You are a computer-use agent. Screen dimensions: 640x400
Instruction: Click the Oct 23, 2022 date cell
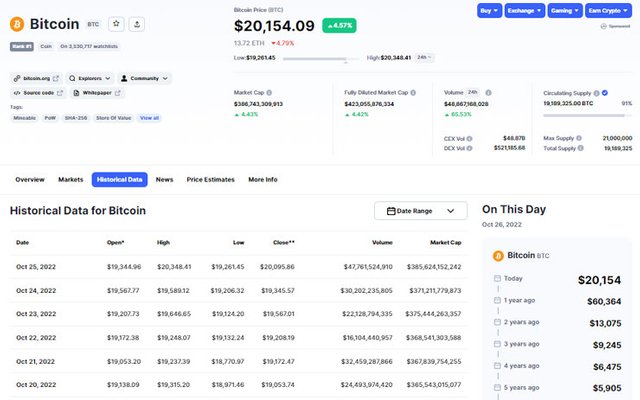click(x=36, y=314)
